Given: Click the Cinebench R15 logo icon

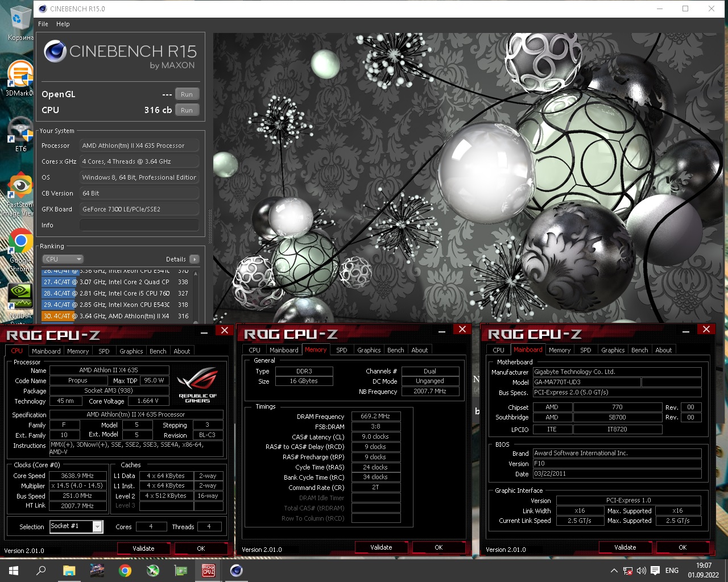Looking at the screenshot, I should tap(55, 51).
